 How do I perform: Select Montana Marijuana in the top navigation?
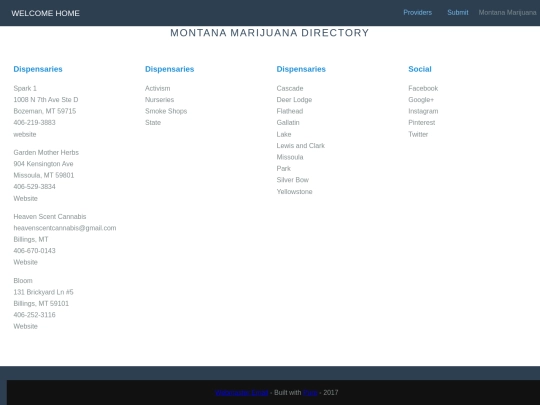pyautogui.click(x=507, y=12)
